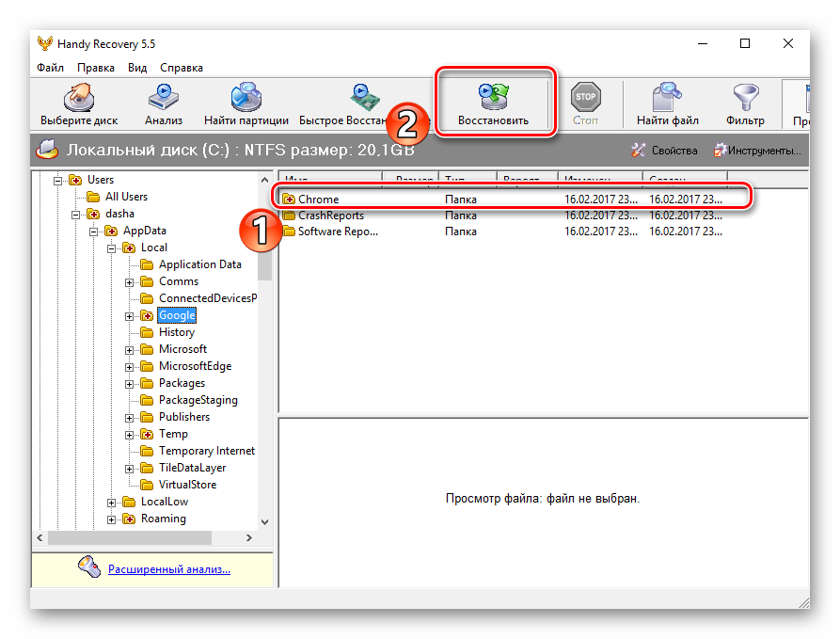The image size is (840, 639).
Task: Start disk analysis with the Анализ icon
Action: tap(163, 104)
